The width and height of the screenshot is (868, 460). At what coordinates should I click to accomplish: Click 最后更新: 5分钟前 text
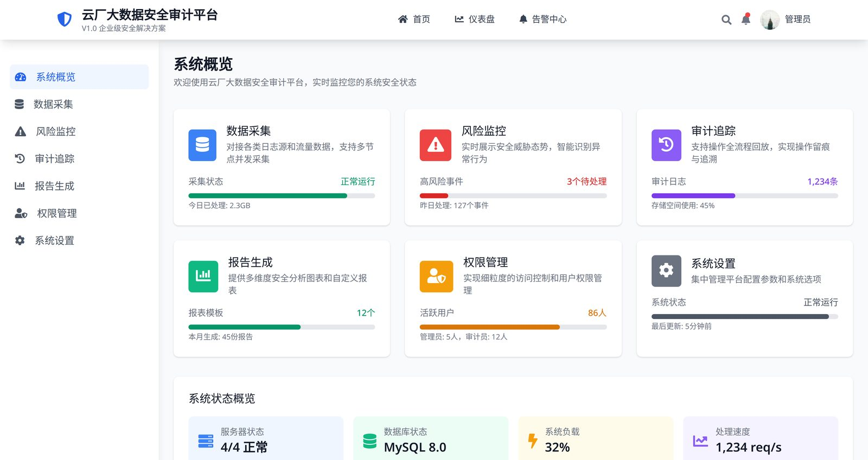point(681,326)
